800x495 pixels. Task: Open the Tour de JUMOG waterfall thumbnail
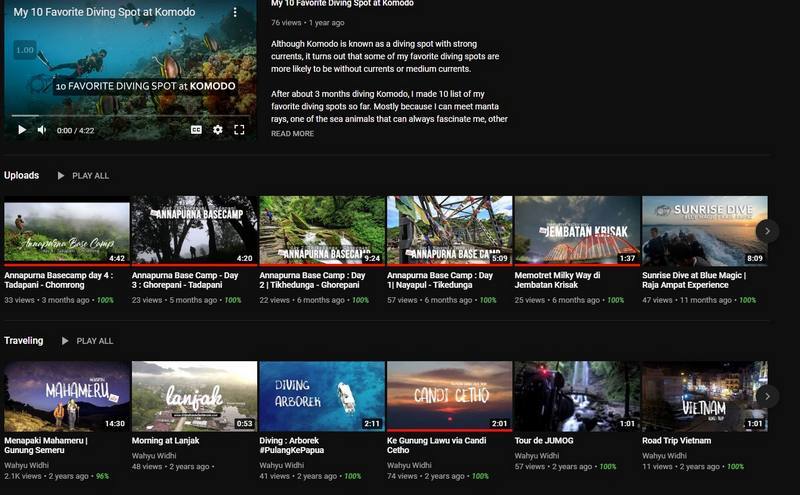pyautogui.click(x=577, y=397)
